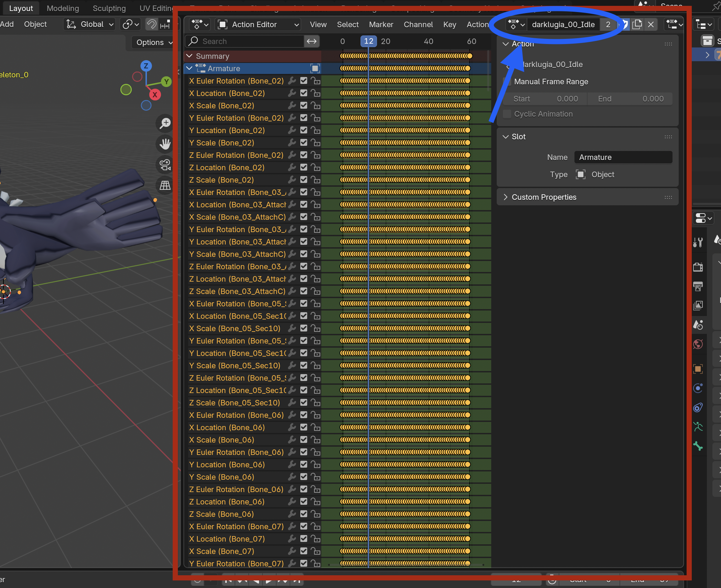Collapse the Slot panel
Image resolution: width=721 pixels, height=588 pixels.
point(506,137)
